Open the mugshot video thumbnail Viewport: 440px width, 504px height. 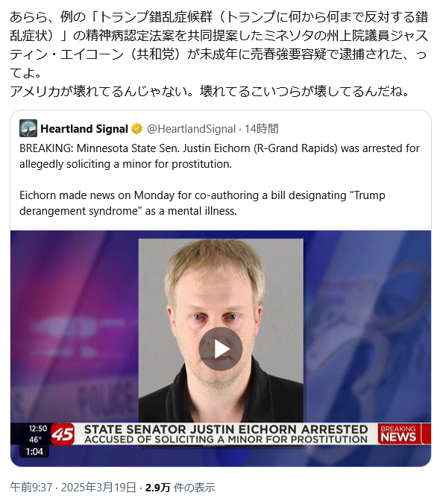[x=221, y=331]
